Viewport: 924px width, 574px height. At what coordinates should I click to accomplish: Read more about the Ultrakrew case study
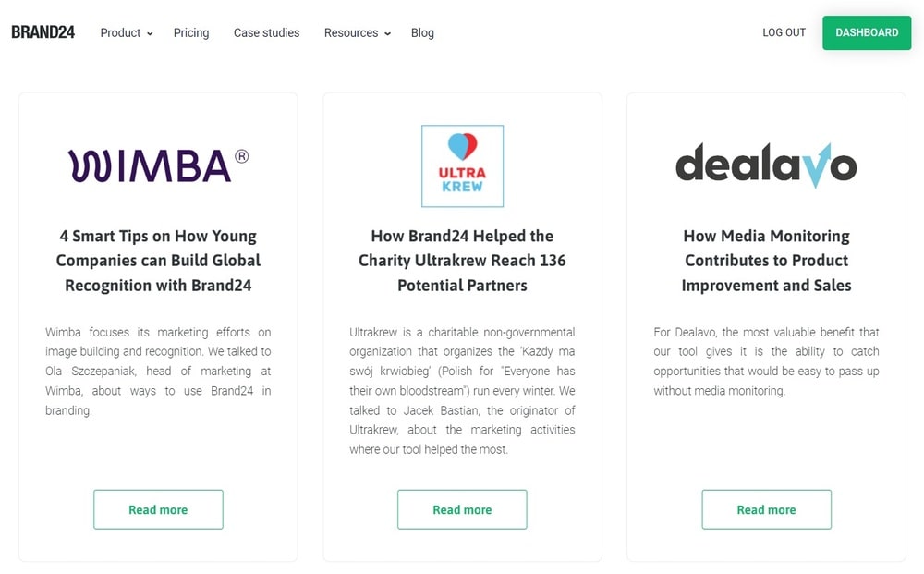(462, 509)
